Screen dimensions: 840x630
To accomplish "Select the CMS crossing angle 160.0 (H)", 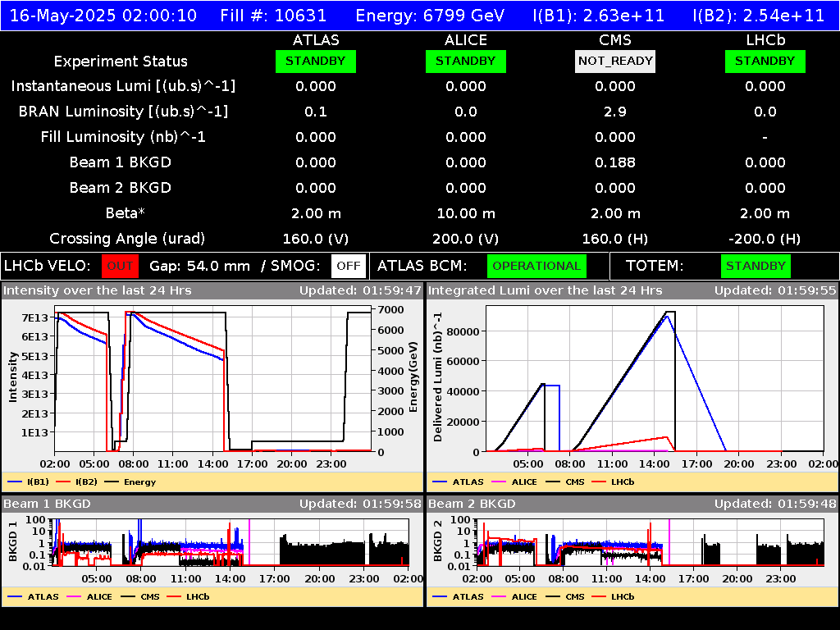I will 615,239.
